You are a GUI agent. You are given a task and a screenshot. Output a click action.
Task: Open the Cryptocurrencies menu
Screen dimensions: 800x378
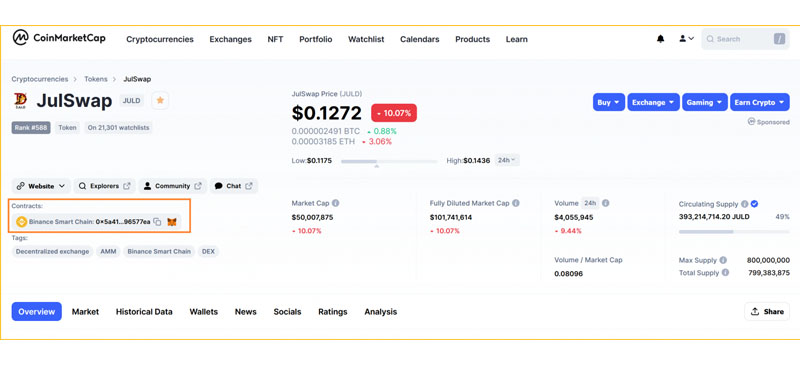(160, 39)
